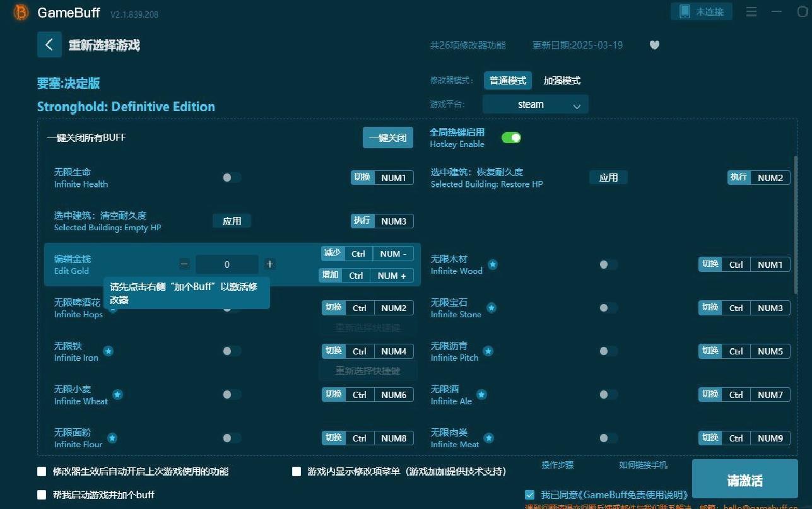The height and width of the screenshot is (509, 812).
Task: Toggle Infinite Ale switch
Action: coord(608,394)
